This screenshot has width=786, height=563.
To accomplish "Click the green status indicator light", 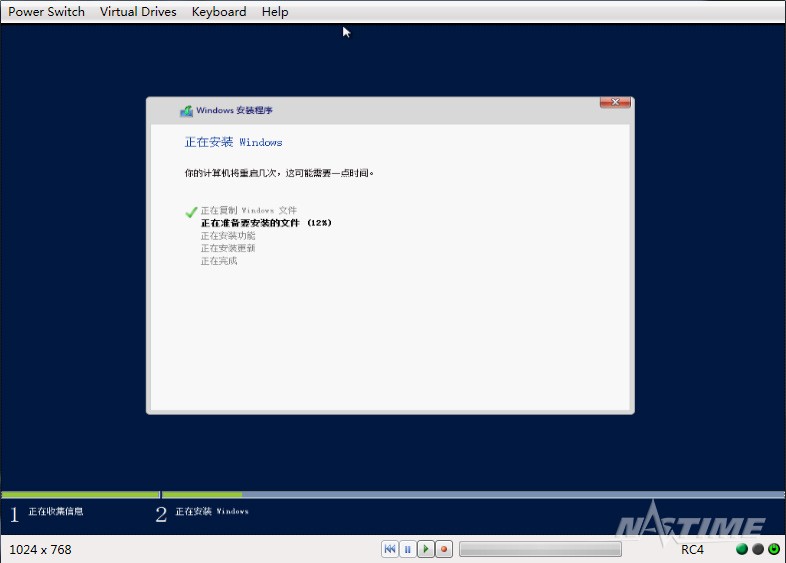I will 741,549.
